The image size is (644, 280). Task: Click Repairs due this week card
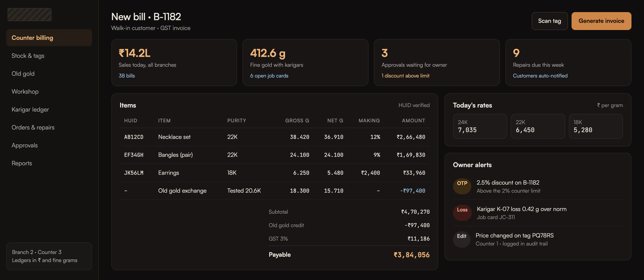568,62
